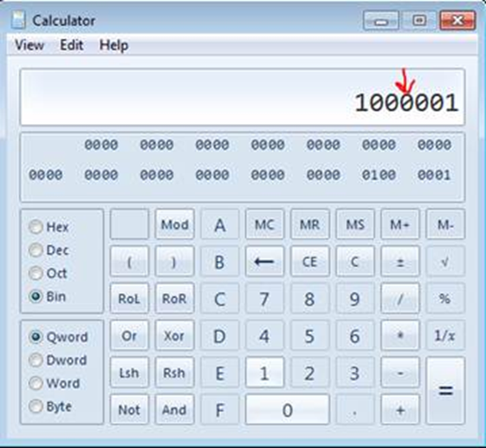Image resolution: width=486 pixels, height=448 pixels.
Task: Click the decimal point button
Action: point(355,409)
